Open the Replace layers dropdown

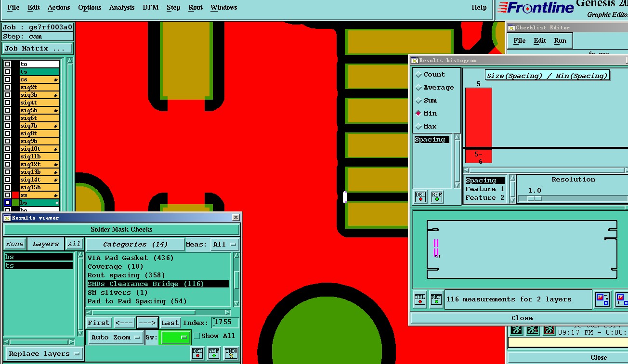tap(44, 354)
